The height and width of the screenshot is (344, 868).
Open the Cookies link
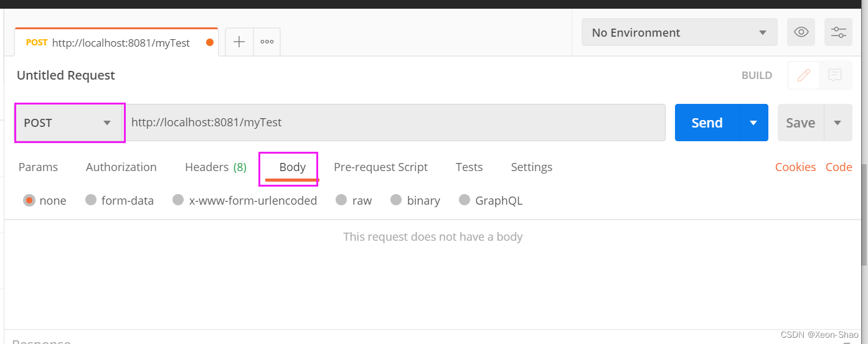coord(795,167)
